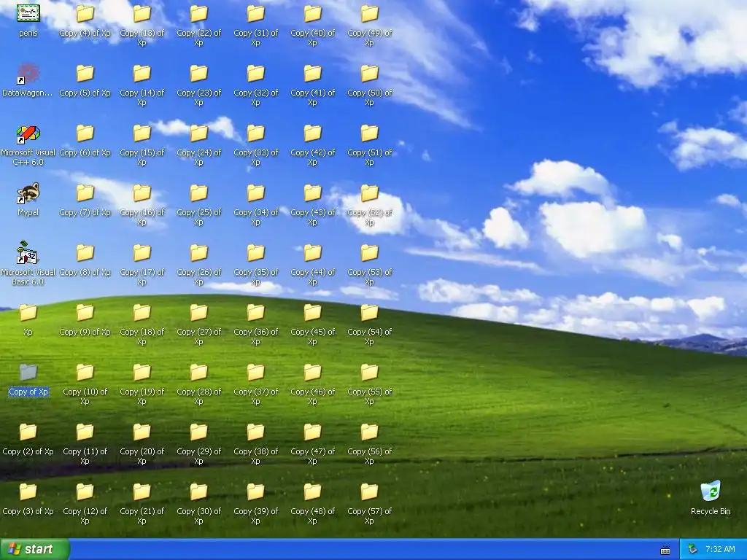Select the Copy (3) of Xp folder

[28, 492]
